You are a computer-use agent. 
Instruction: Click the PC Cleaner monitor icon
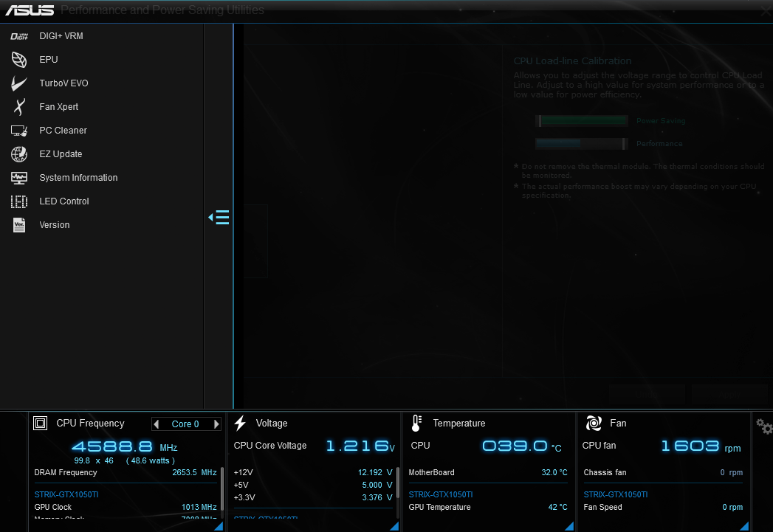tap(19, 131)
